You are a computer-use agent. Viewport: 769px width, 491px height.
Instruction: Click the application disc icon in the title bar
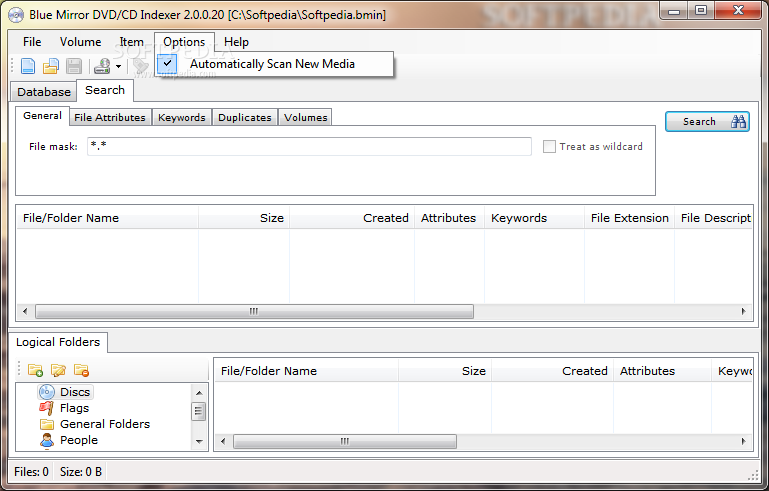pos(16,15)
